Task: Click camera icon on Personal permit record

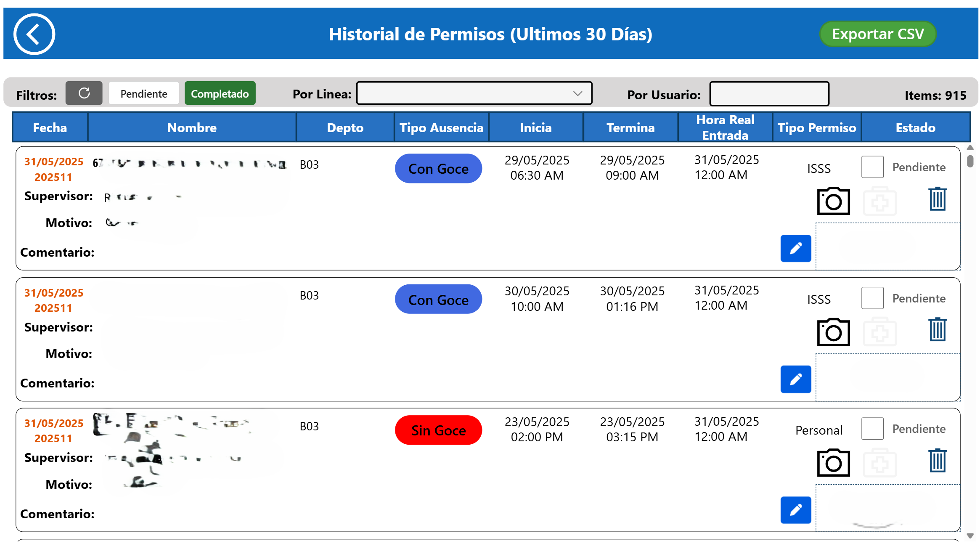Action: pyautogui.click(x=833, y=463)
